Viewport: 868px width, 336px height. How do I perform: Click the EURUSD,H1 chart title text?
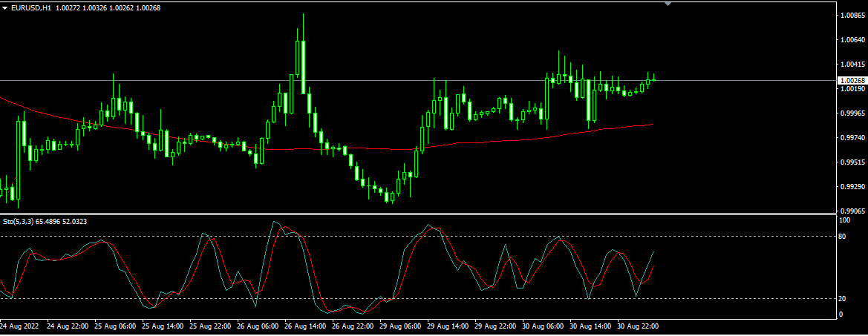[x=31, y=8]
